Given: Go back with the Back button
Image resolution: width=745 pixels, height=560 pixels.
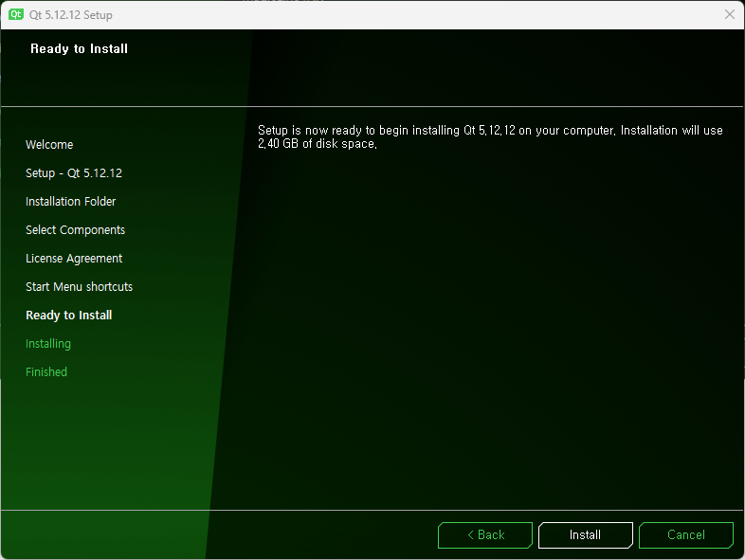Looking at the screenshot, I should 485,534.
